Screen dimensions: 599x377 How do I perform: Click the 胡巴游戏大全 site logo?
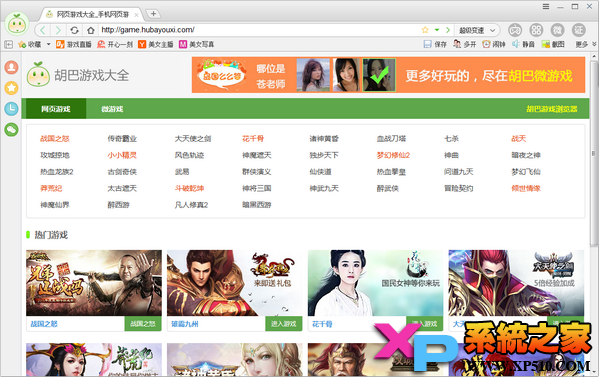[x=78, y=75]
